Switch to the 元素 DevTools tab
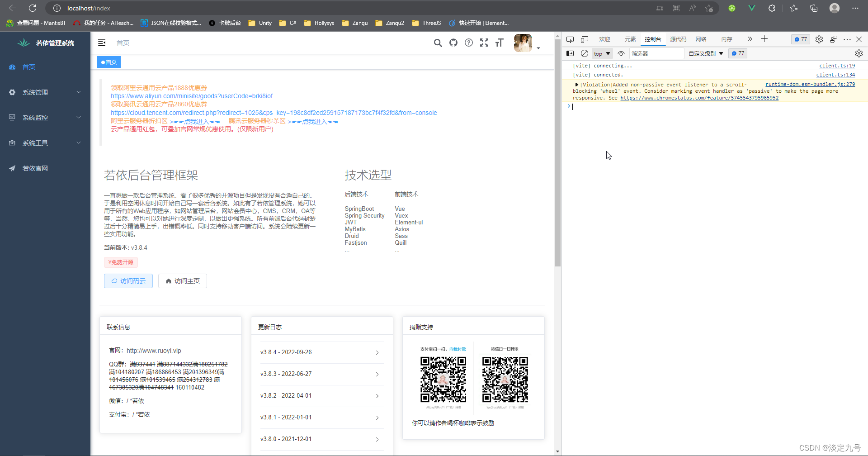Screen dimensions: 868x456 tap(630, 39)
